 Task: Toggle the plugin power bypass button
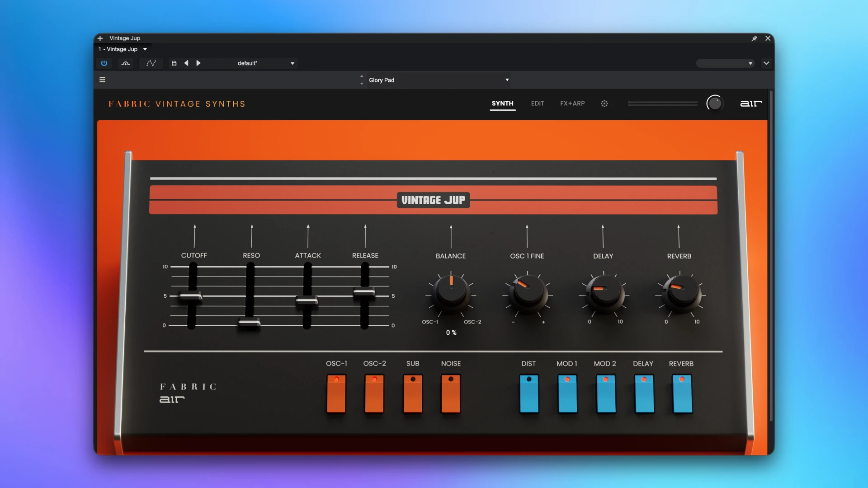pyautogui.click(x=104, y=63)
